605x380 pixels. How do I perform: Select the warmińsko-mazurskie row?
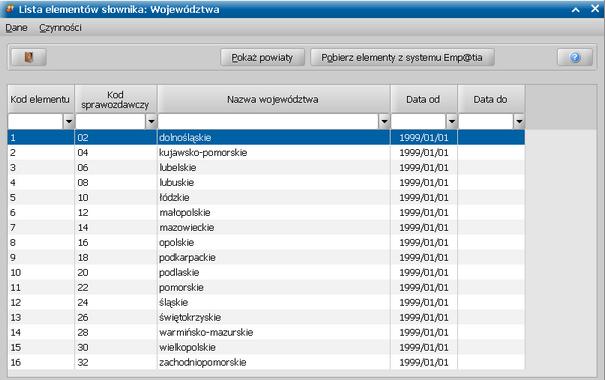(266, 332)
